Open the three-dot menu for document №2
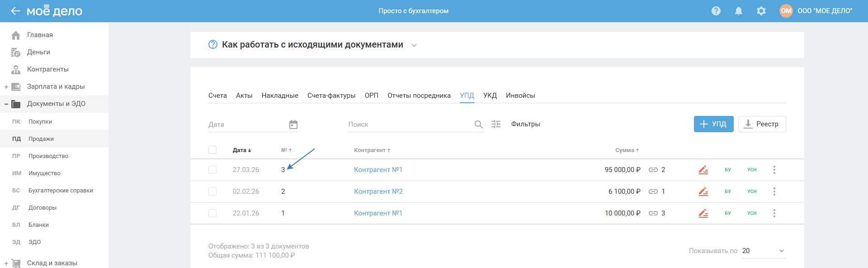Viewport: 868px width, 268px height. pos(774,191)
